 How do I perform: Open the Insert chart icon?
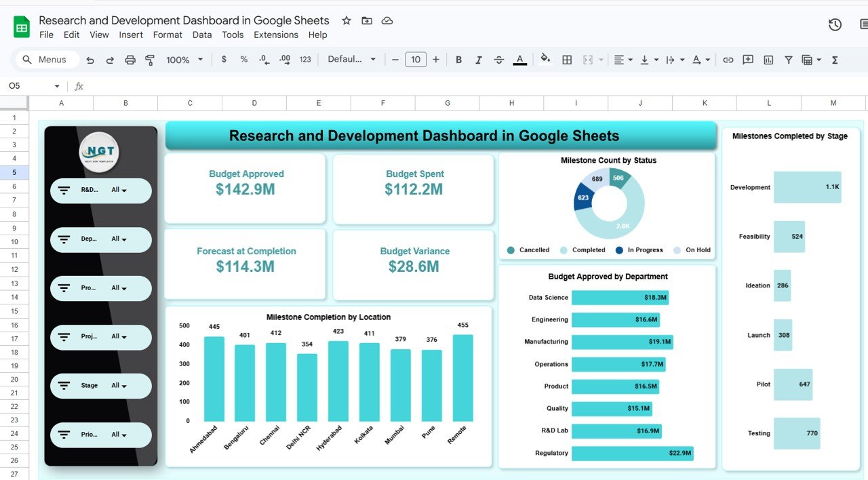768,60
